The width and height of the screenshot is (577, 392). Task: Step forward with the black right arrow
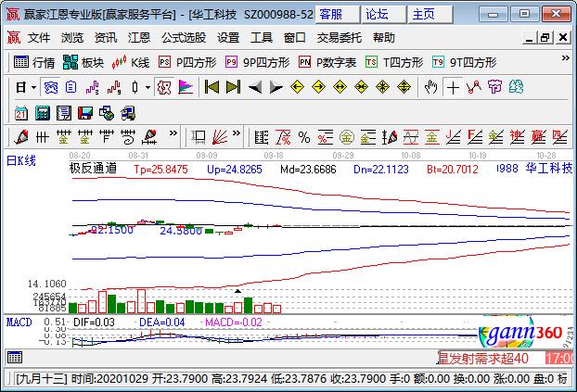[276, 87]
